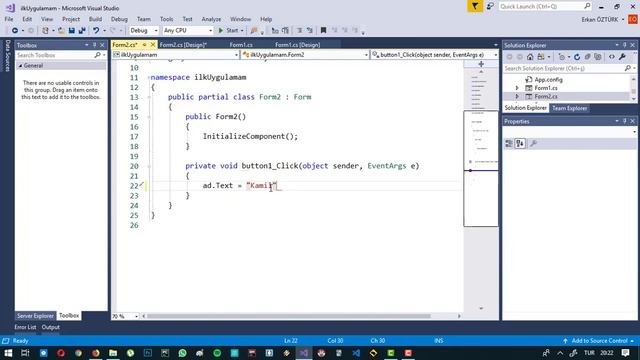The height and width of the screenshot is (360, 640).
Task: Switch to the Team Explorer tab
Action: [569, 108]
